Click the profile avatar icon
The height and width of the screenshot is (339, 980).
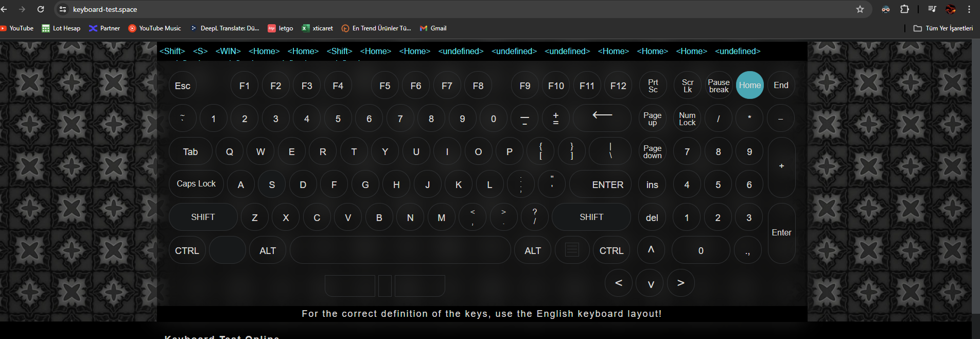(x=951, y=9)
